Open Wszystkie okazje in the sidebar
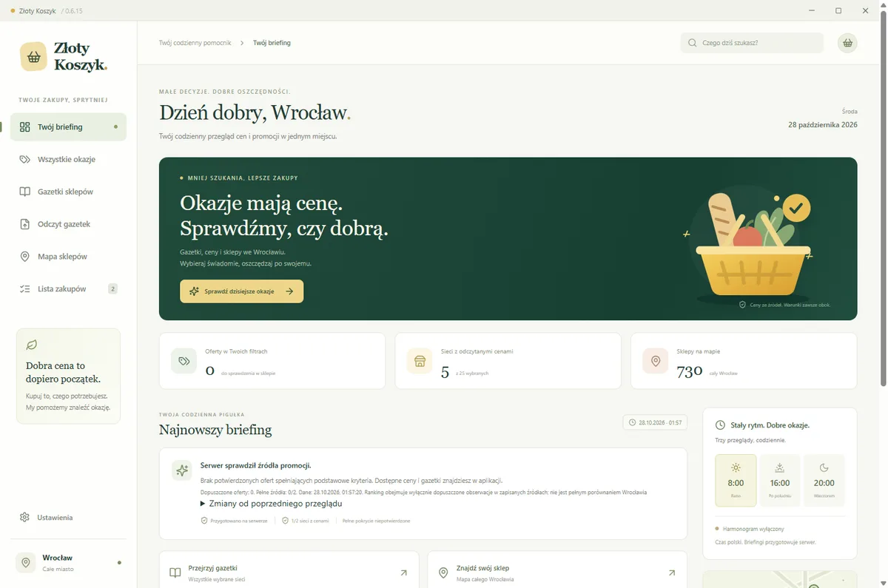 click(x=68, y=160)
